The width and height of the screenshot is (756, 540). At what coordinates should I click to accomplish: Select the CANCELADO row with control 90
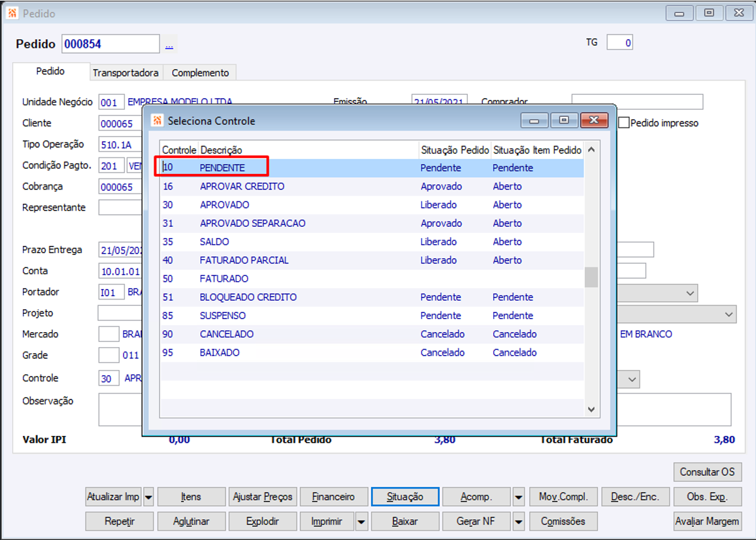(372, 334)
